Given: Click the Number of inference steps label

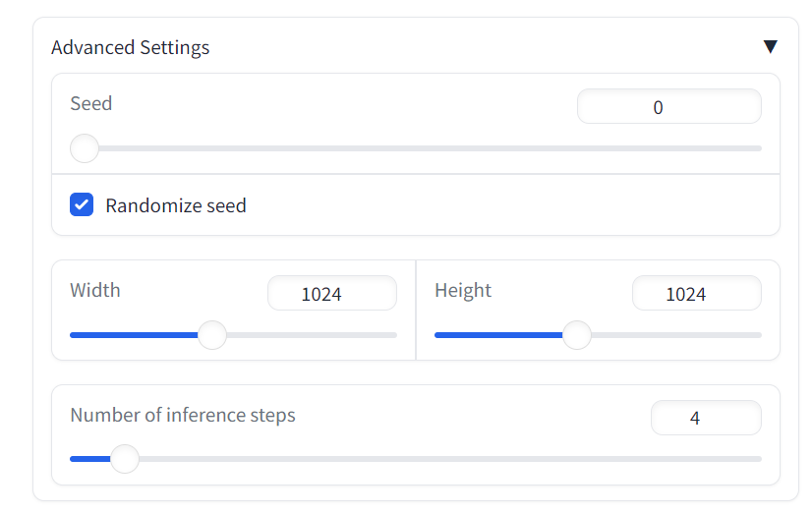Looking at the screenshot, I should 183,415.
